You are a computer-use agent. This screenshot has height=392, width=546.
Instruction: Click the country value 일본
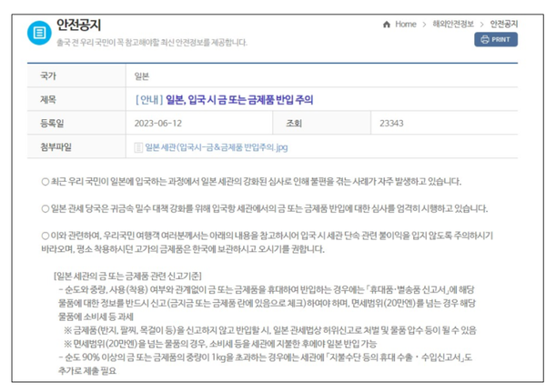tap(142, 76)
